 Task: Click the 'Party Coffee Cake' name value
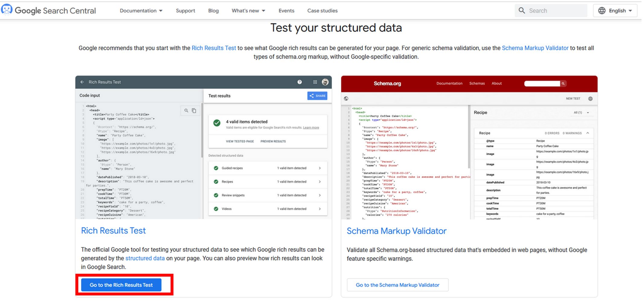(x=547, y=146)
